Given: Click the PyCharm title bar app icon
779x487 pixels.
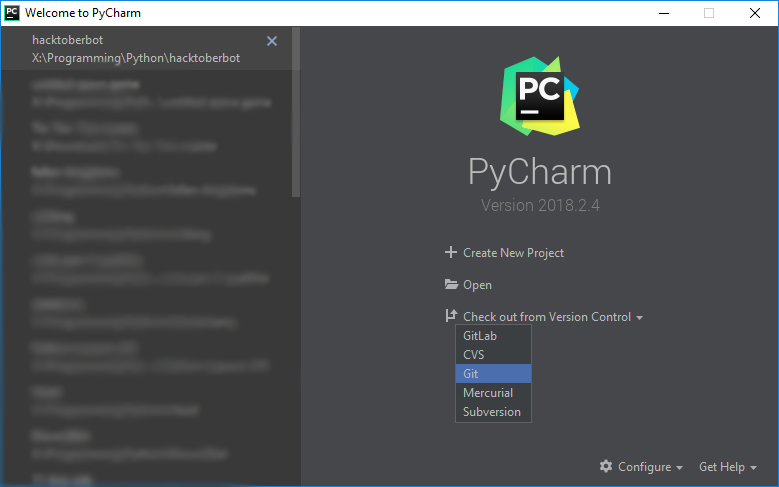Looking at the screenshot, I should [x=12, y=13].
